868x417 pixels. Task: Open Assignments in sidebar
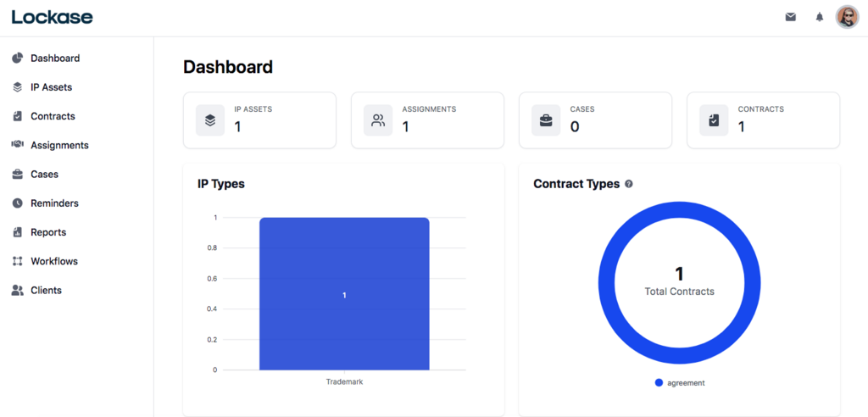click(x=59, y=145)
